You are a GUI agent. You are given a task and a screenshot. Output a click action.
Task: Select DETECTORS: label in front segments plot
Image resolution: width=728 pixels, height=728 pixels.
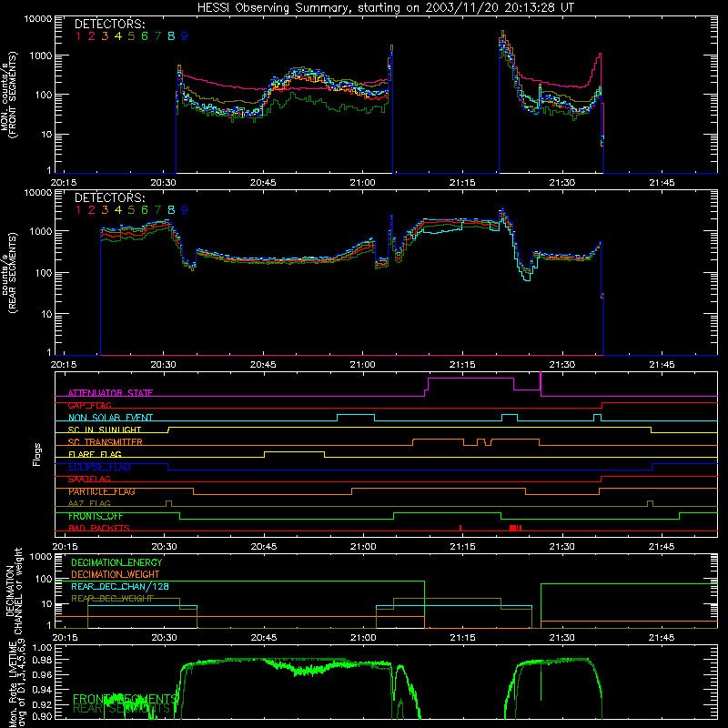click(x=110, y=24)
